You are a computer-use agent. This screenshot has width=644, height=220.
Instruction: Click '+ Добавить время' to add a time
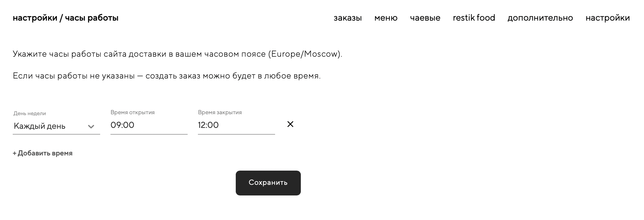pyautogui.click(x=43, y=153)
